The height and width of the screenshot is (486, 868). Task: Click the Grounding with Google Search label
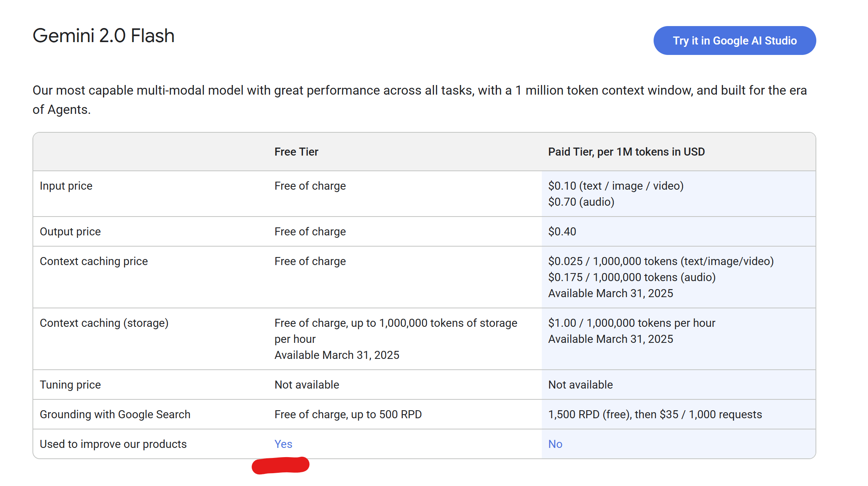tap(115, 414)
